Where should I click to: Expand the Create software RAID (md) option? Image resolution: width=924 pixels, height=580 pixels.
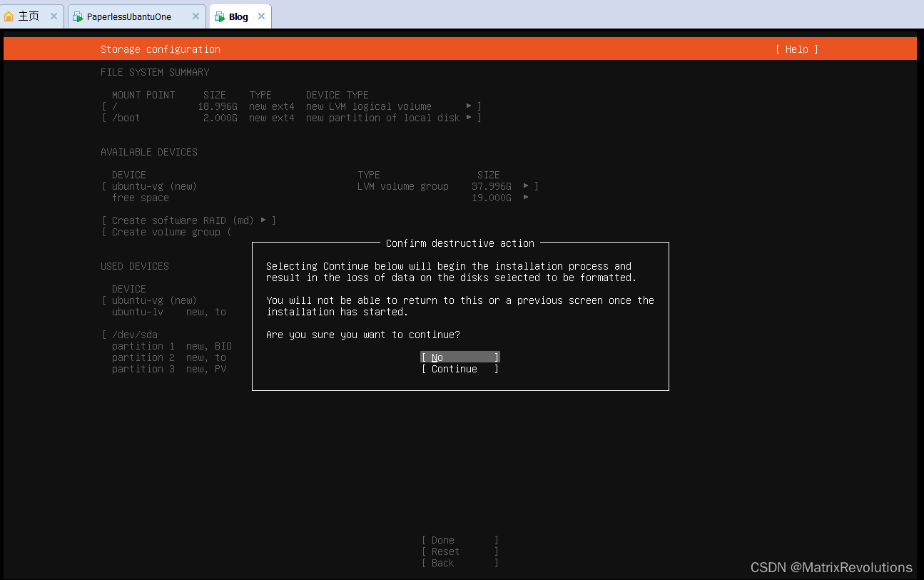point(265,220)
